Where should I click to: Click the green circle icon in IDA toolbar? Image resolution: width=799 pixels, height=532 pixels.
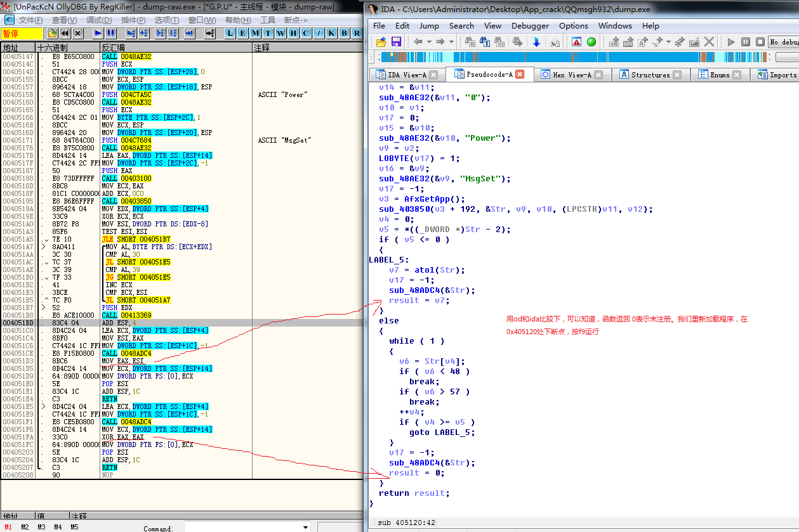click(x=591, y=42)
